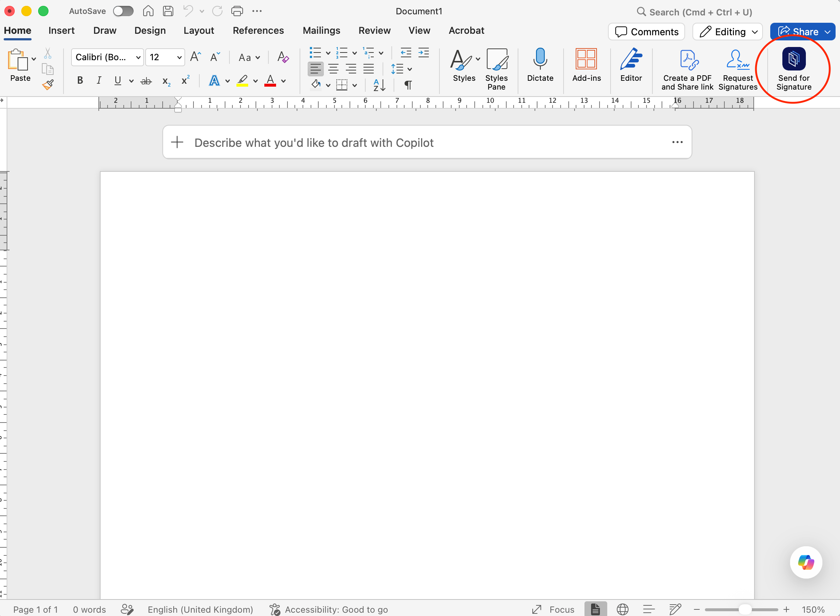Apply strikethrough formatting
The width and height of the screenshot is (840, 616).
pyautogui.click(x=146, y=80)
